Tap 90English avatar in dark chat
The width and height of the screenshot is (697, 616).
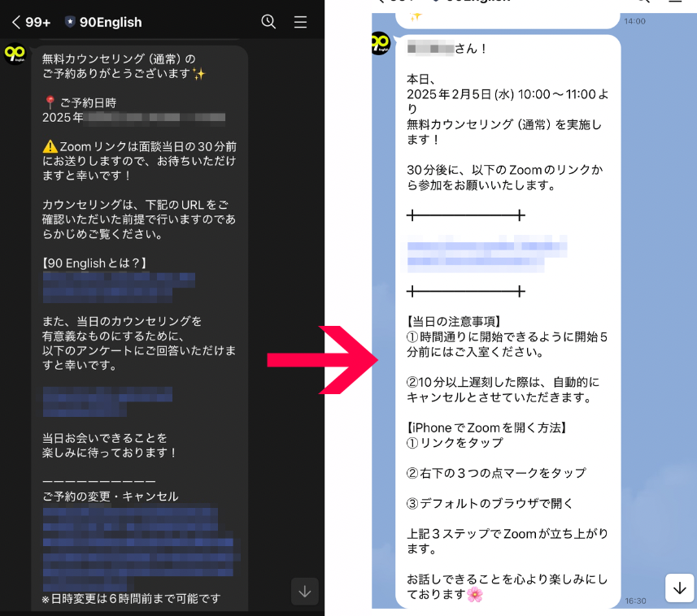[x=15, y=54]
